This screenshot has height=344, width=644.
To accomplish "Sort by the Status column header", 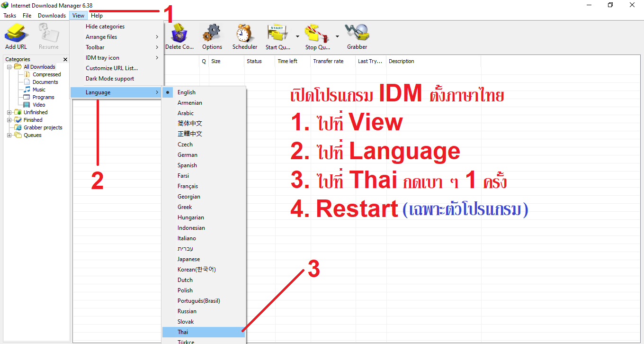I will coord(259,61).
